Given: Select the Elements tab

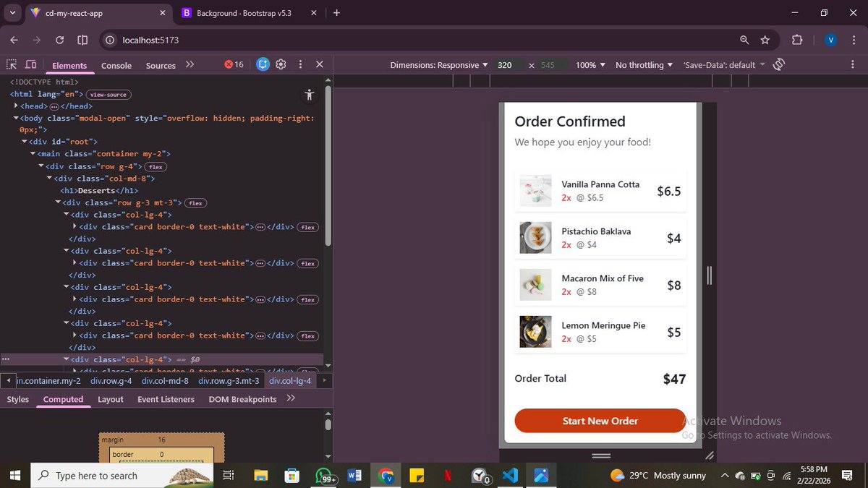Looking at the screenshot, I should (x=69, y=65).
